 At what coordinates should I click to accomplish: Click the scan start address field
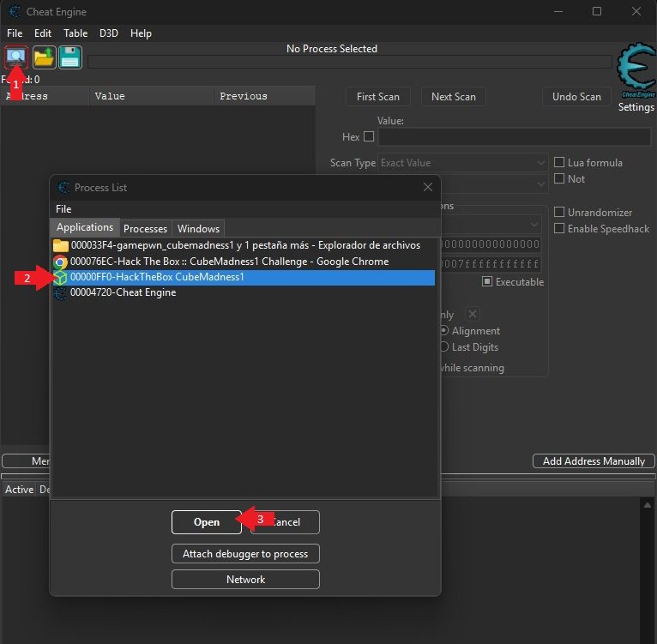(491, 244)
